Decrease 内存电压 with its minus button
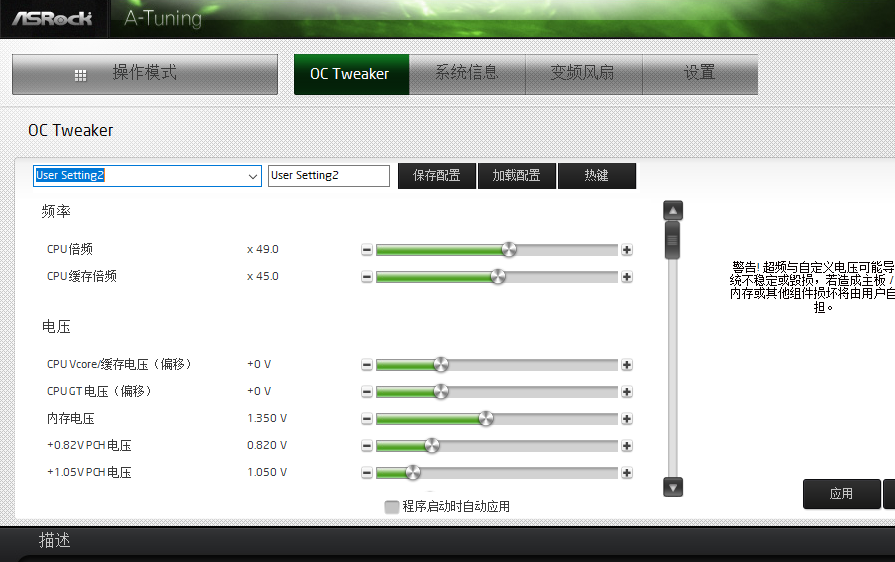 [367, 419]
